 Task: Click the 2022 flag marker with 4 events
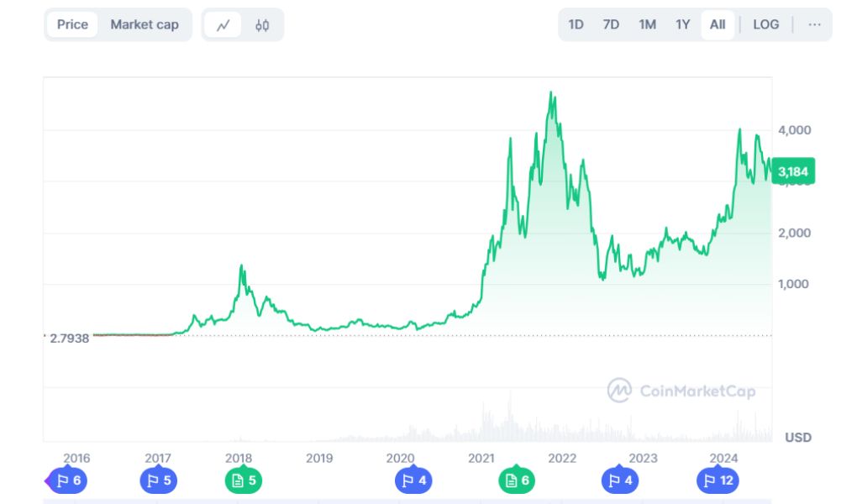point(620,480)
